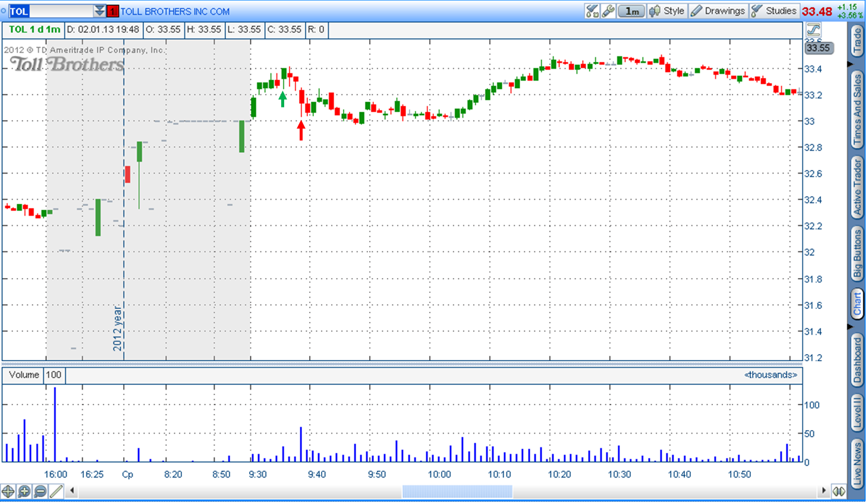This screenshot has width=868, height=502.
Task: Click the 10:00 time axis label
Action: pyautogui.click(x=439, y=475)
